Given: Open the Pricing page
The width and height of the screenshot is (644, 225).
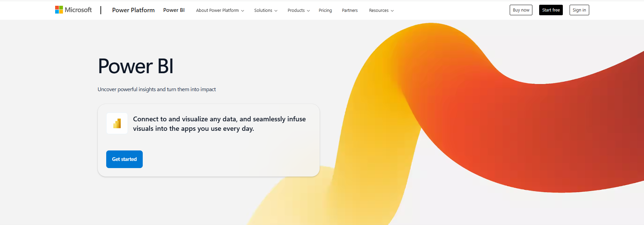Looking at the screenshot, I should pyautogui.click(x=325, y=11).
